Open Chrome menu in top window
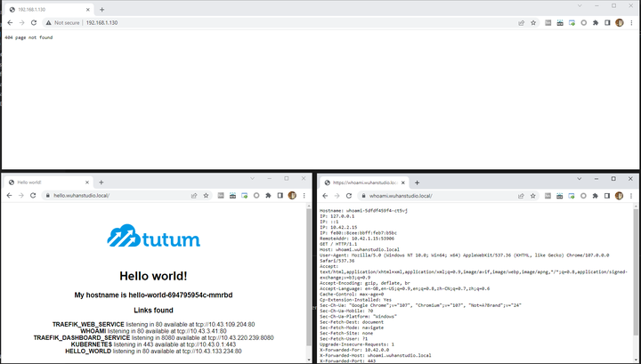This screenshot has width=641, height=364. tap(631, 23)
